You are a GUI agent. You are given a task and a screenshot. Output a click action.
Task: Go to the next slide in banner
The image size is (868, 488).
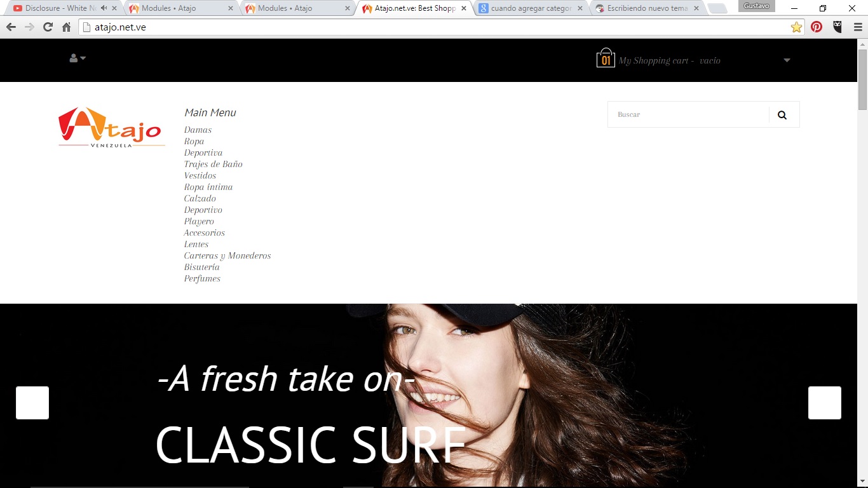pos(825,403)
